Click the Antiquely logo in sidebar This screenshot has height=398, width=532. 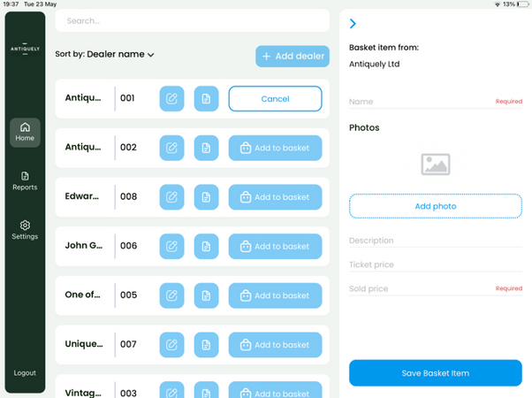pyautogui.click(x=25, y=49)
